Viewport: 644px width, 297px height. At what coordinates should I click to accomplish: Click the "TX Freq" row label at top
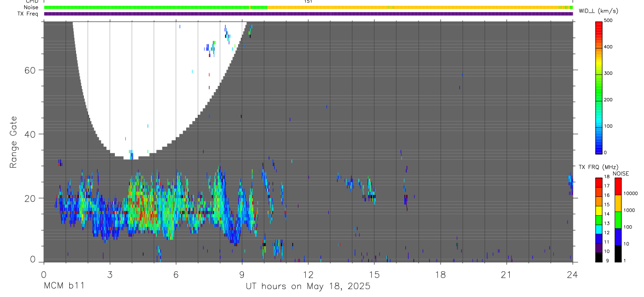coord(28,14)
